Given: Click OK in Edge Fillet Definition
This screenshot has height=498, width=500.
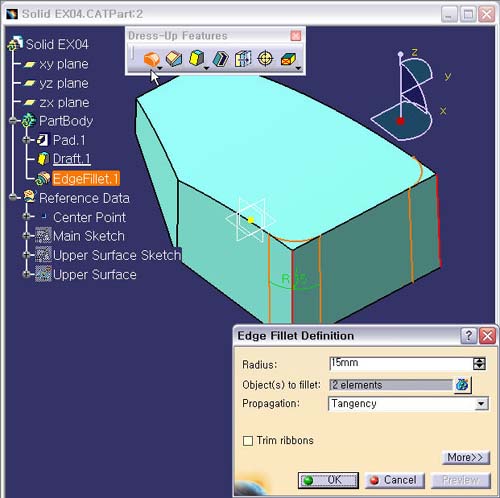Looking at the screenshot, I should pos(328,480).
